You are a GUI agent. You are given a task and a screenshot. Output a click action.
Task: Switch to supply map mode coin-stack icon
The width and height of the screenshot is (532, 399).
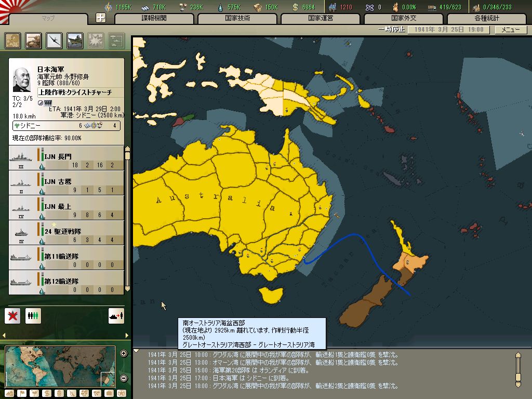[59, 393]
